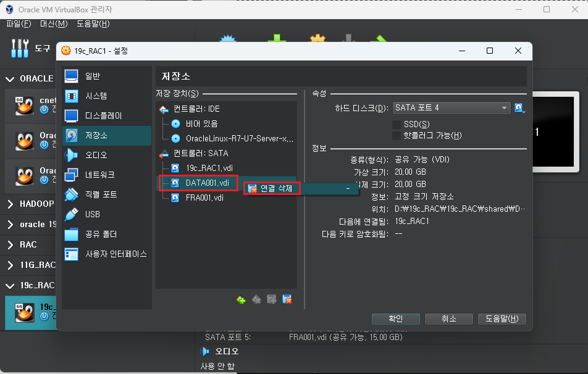This screenshot has width=588, height=374.
Task: Select the 비어 있음 optical drive entry
Action: pos(201,123)
